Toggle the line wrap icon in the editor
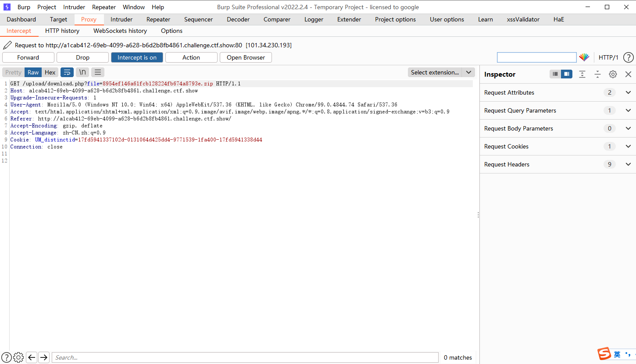Viewport: 636px width, 364px height. pyautogui.click(x=67, y=72)
